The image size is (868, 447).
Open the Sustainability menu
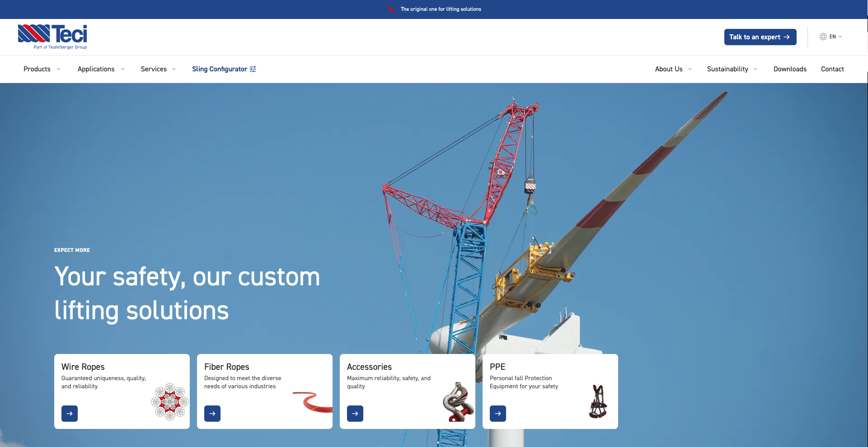pos(727,69)
